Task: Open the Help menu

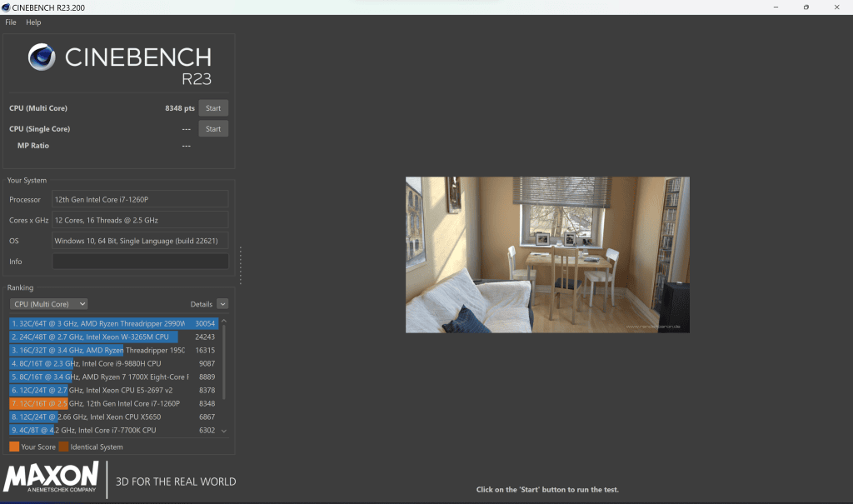Action: click(x=33, y=22)
